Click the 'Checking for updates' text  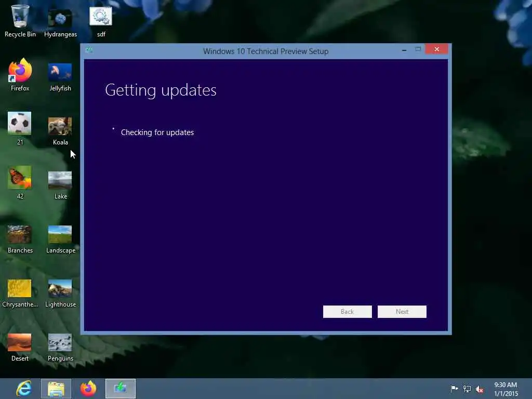coord(157,132)
